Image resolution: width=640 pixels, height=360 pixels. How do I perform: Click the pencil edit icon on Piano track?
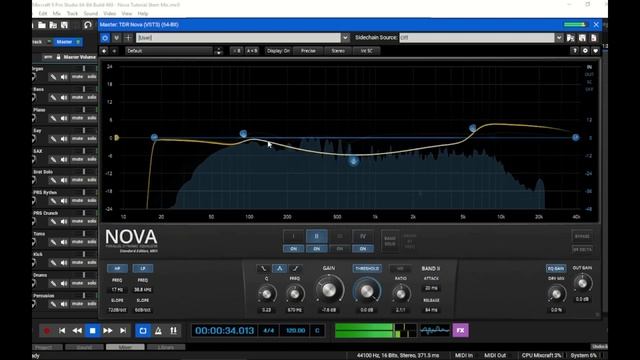pyautogui.click(x=53, y=118)
